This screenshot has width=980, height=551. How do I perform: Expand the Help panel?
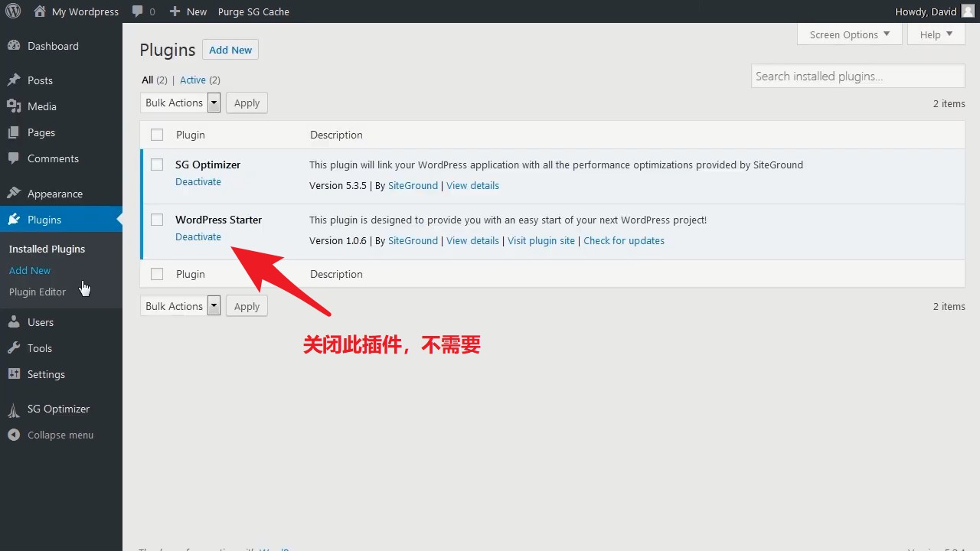click(936, 34)
